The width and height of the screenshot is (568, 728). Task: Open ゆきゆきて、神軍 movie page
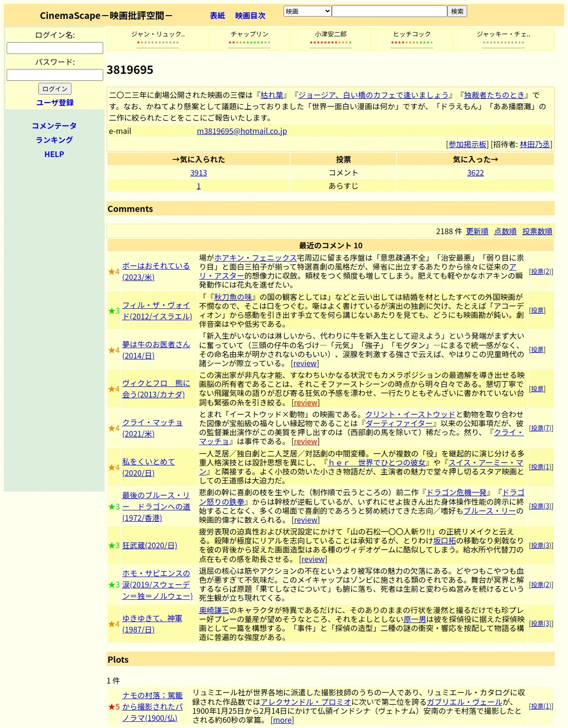(152, 624)
